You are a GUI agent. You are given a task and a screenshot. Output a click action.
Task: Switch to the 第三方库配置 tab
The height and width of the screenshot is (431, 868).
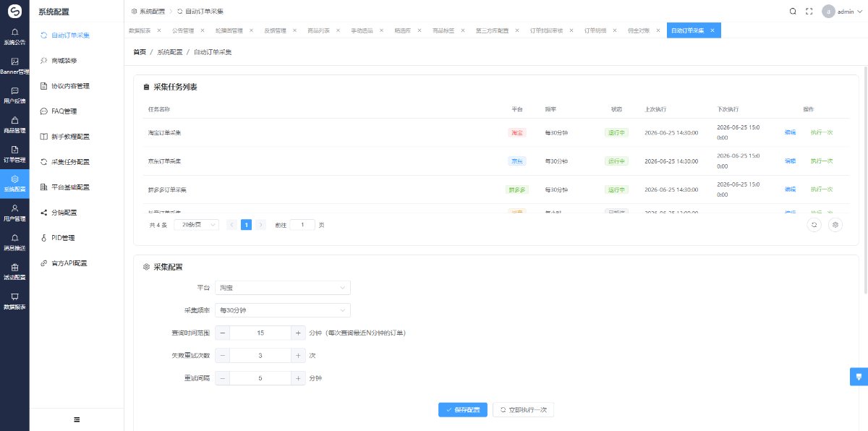coord(492,30)
